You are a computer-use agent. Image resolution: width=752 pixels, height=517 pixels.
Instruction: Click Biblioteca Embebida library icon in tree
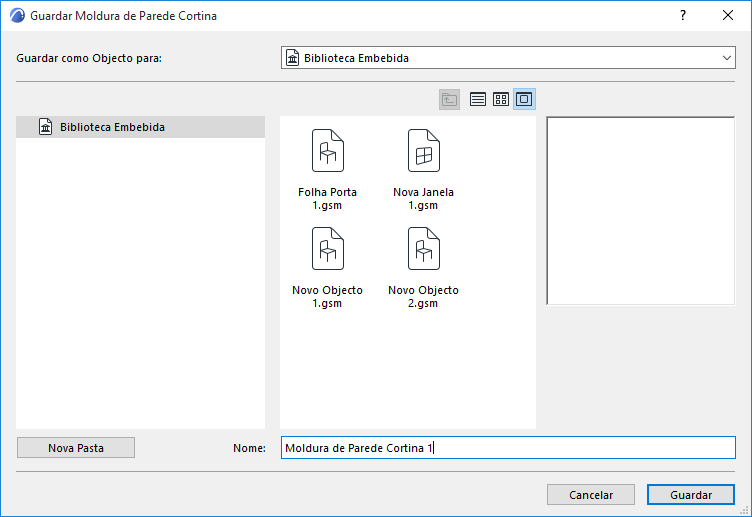pyautogui.click(x=46, y=127)
